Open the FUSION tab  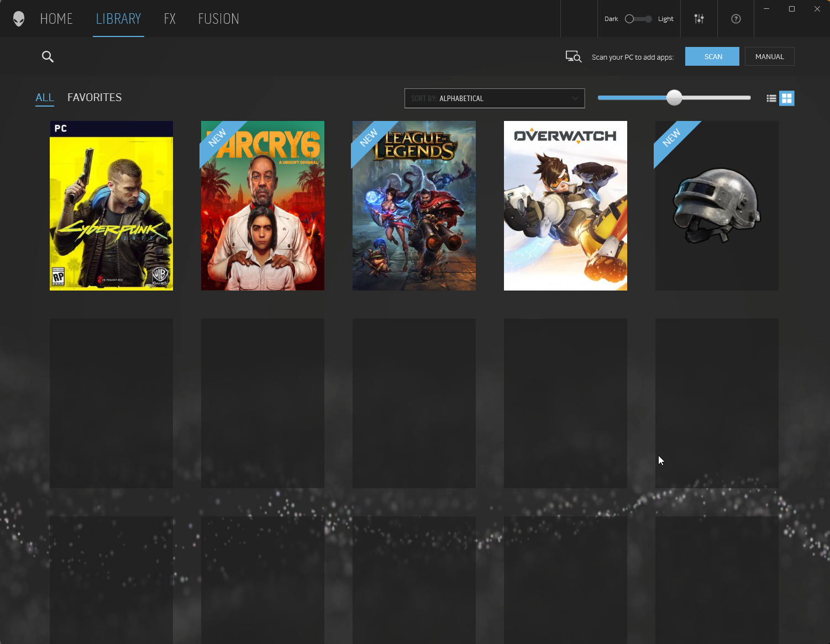[x=218, y=19]
